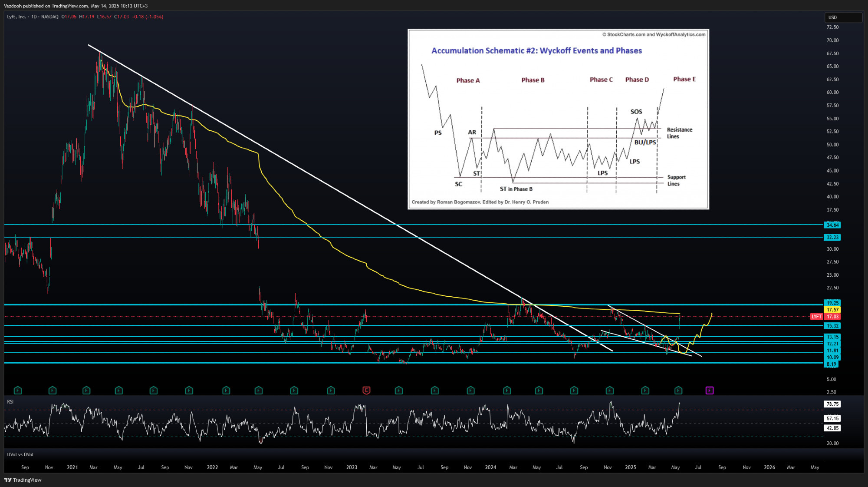This screenshot has height=487, width=868.
Task: Click the Created by Roman Bogomazov credit
Action: (x=480, y=202)
